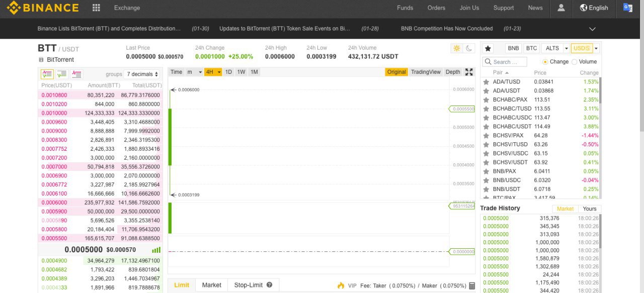Favorite the BCHSV/PAX pair star

(x=486, y=136)
